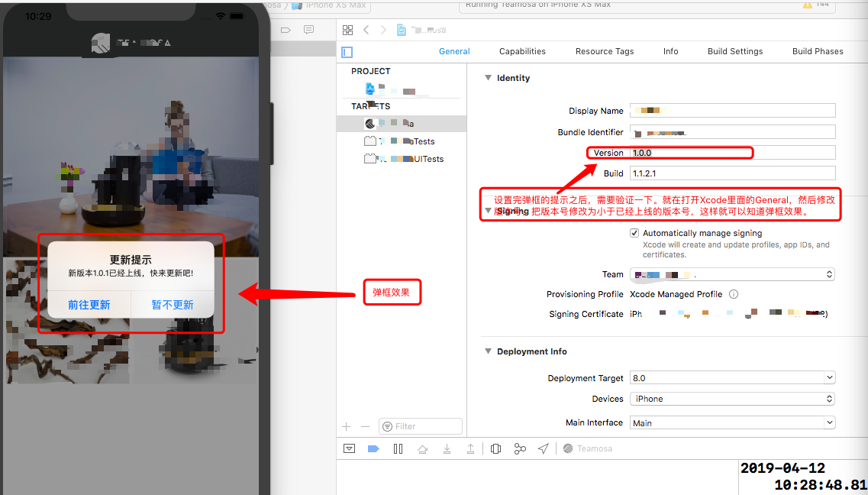Screen dimensions: 868x495
Task: Switch to the Build Phases tab
Action: point(818,51)
